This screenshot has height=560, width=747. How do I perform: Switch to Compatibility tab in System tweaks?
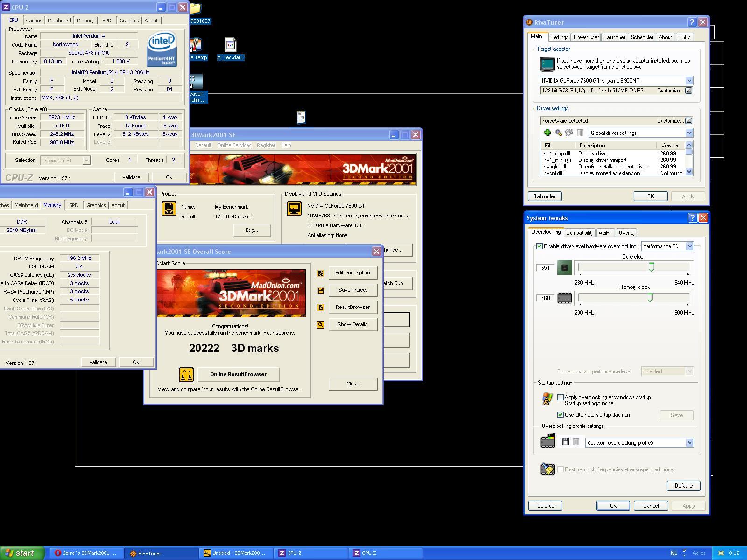click(x=579, y=233)
